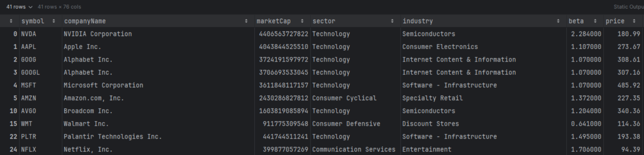Select the industry column header
The height and width of the screenshot is (155, 644).
coord(417,21)
